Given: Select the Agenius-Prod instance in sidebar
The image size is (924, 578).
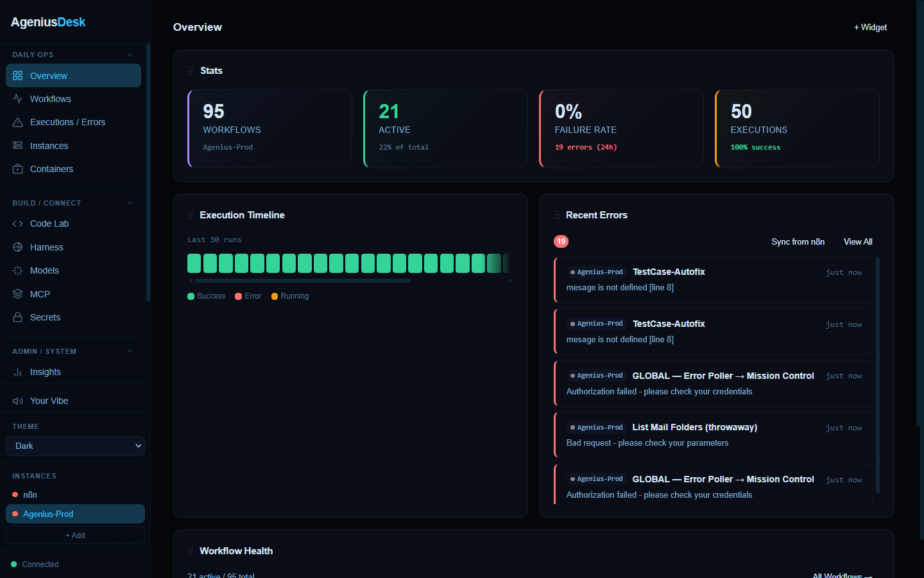Looking at the screenshot, I should click(x=75, y=514).
